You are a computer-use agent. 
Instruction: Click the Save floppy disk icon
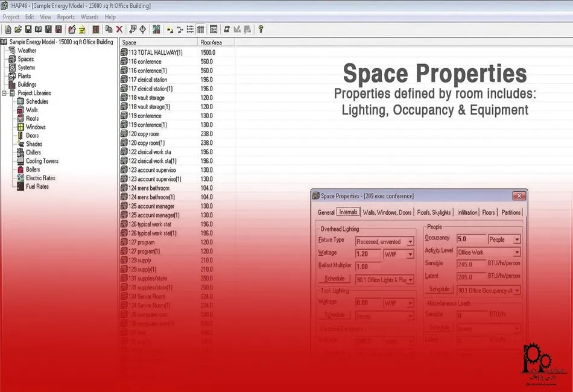coord(28,29)
